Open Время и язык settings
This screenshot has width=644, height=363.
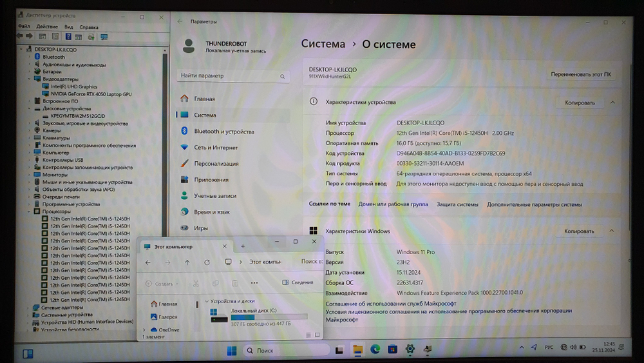coord(211,212)
